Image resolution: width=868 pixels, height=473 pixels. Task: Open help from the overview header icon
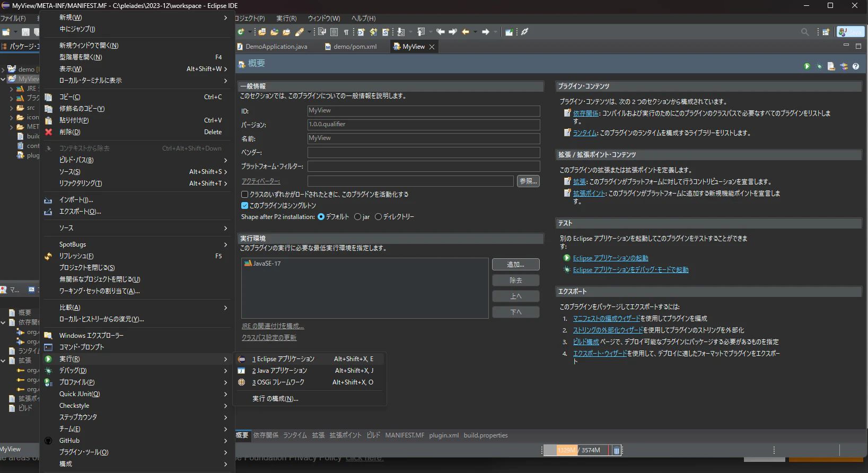[856, 66]
